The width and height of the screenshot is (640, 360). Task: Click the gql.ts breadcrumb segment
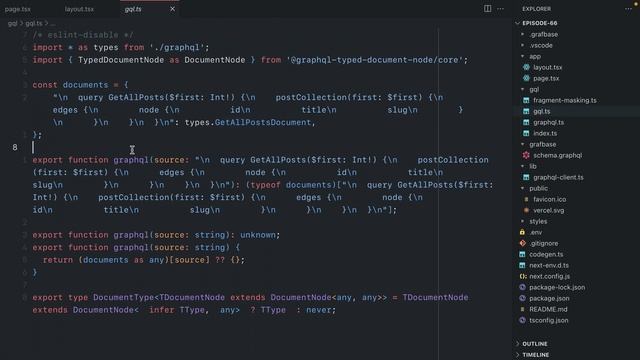pos(34,24)
